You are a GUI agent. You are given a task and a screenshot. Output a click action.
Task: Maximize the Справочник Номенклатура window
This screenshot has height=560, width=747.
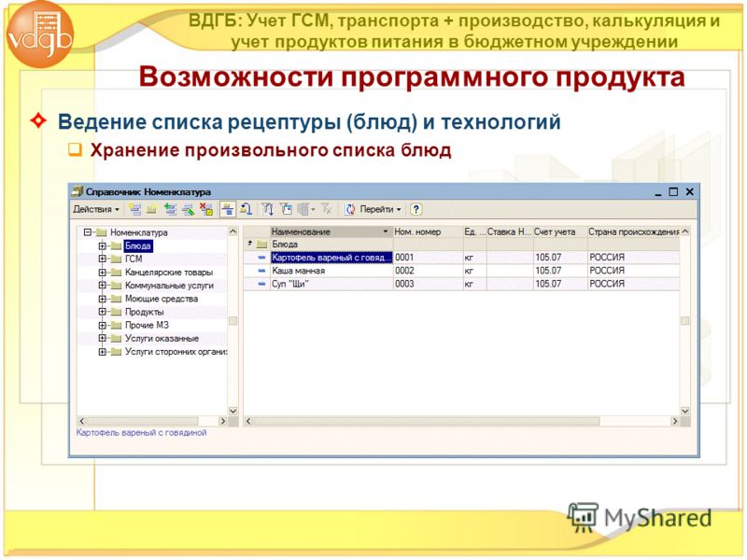(x=673, y=192)
